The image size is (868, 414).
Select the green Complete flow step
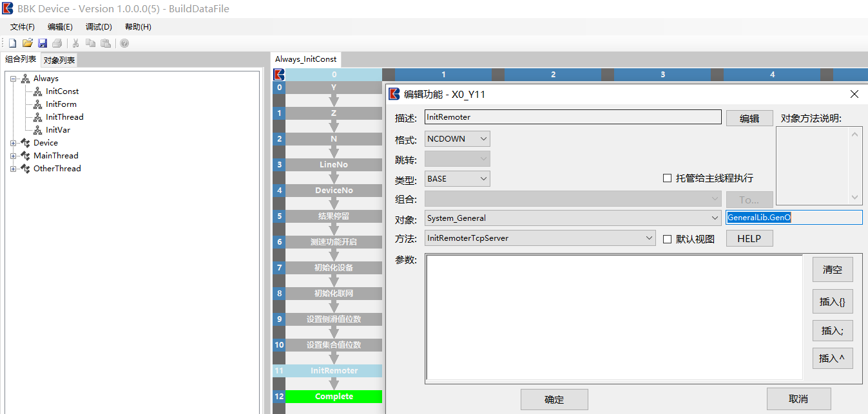pos(334,397)
